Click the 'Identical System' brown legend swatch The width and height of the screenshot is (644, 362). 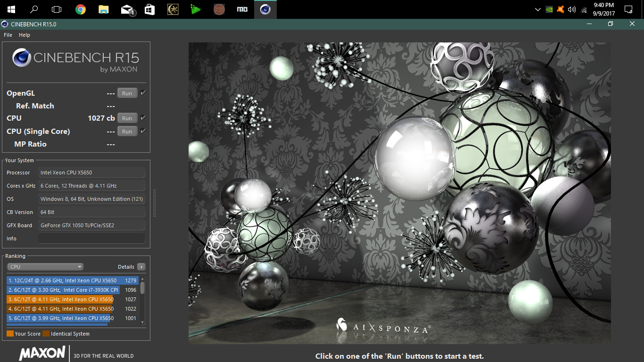pyautogui.click(x=46, y=334)
